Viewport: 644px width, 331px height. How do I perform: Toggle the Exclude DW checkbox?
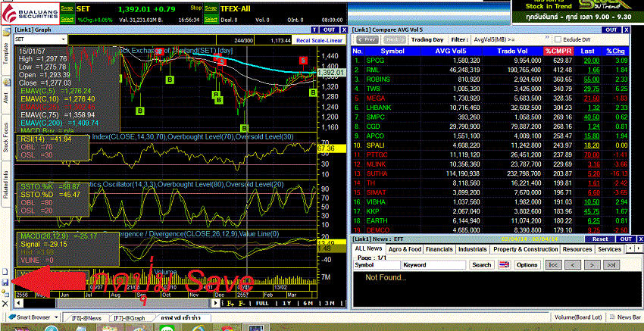tap(558, 39)
